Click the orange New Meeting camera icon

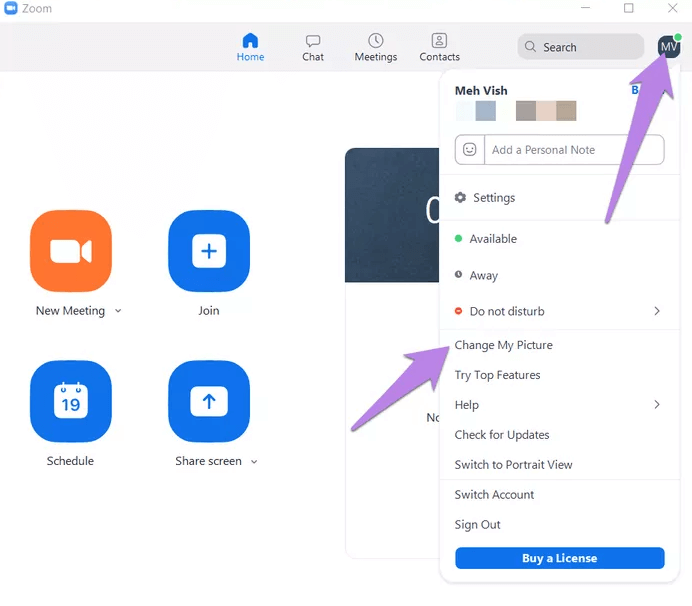(71, 251)
